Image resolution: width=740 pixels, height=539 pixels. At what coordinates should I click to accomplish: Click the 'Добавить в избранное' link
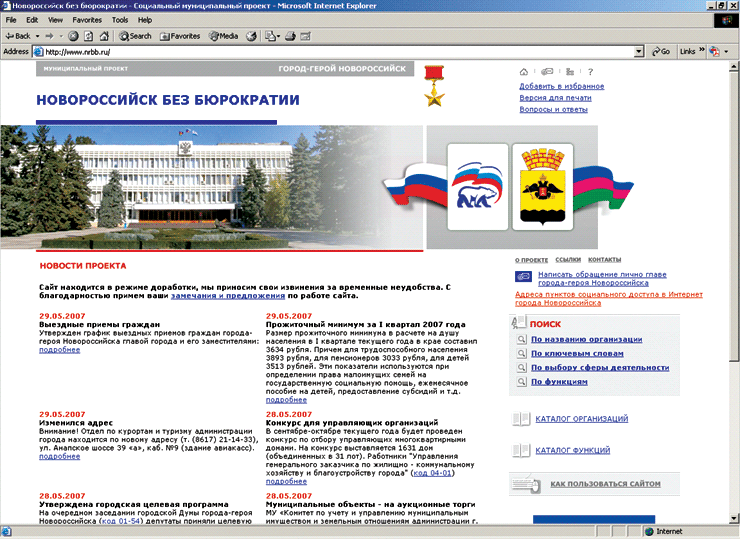click(x=562, y=86)
